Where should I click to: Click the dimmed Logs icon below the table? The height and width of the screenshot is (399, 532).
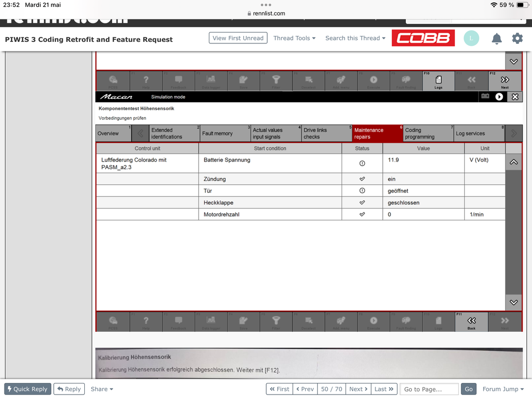[438, 322]
